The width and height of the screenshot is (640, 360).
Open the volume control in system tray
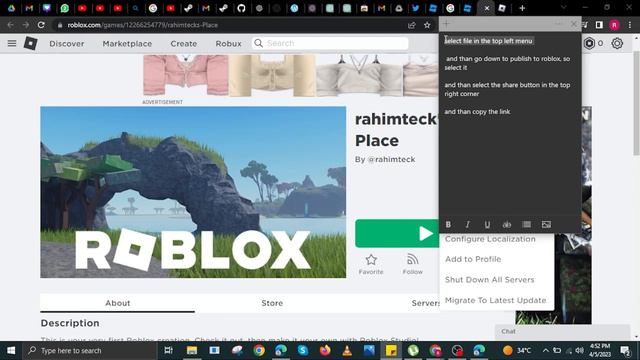click(579, 351)
